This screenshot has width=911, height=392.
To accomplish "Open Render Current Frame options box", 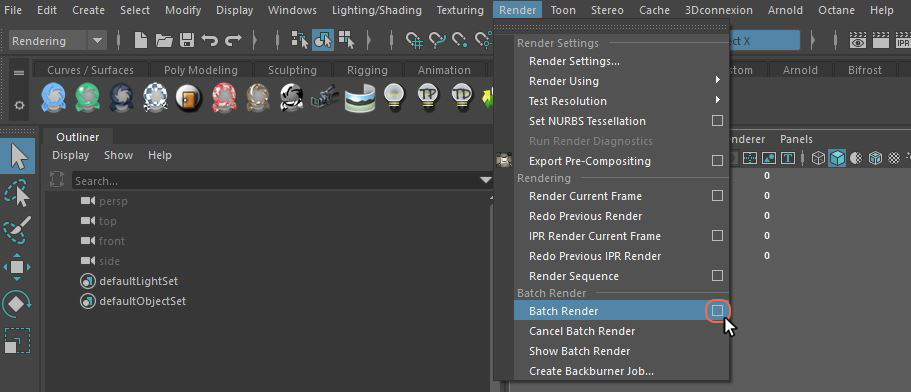I will 718,196.
